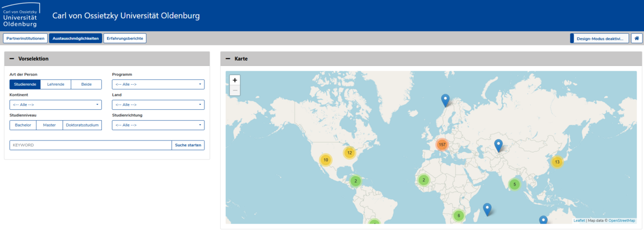Viewport: 644px width, 231px height.
Task: Open the OpenStreetMap attribution link
Action: [x=621, y=220]
